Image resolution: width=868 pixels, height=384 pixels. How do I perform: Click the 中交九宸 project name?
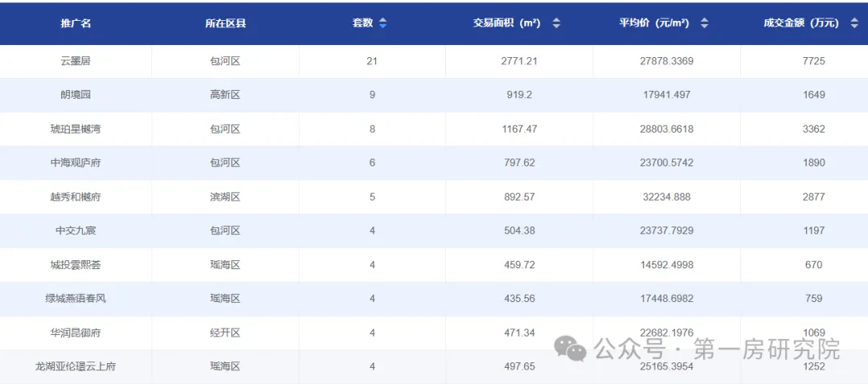[76, 231]
